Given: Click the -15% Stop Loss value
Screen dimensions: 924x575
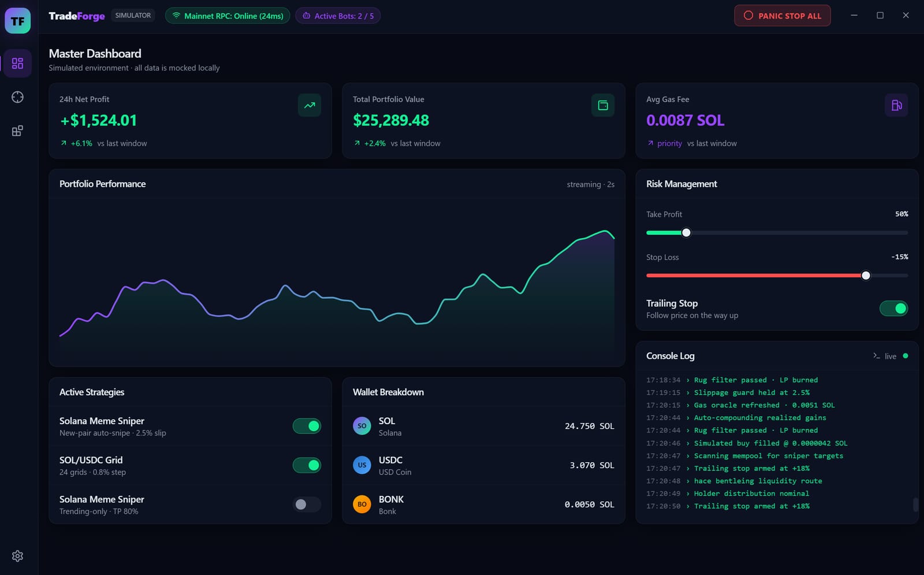Looking at the screenshot, I should 900,257.
